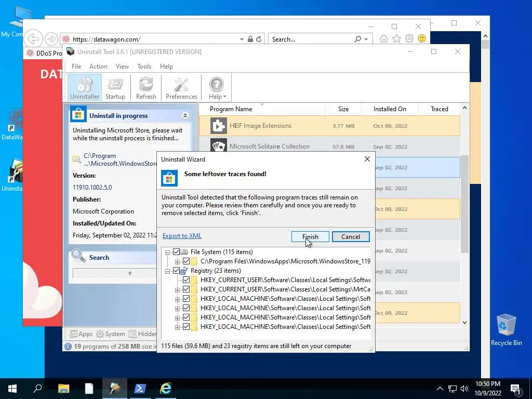Click the taskbar Search icon

click(x=37, y=389)
